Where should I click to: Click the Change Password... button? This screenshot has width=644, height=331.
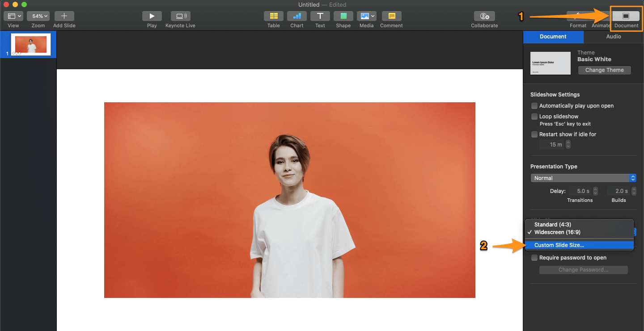pyautogui.click(x=583, y=270)
